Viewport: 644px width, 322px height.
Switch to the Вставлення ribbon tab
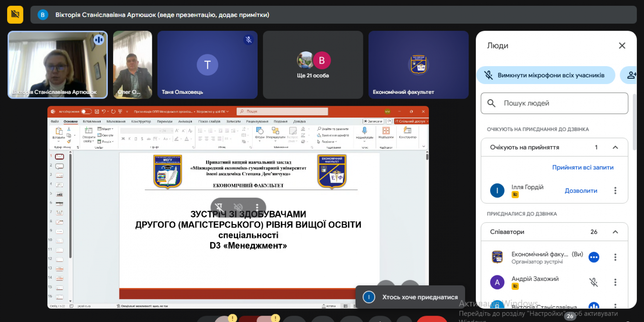93,121
